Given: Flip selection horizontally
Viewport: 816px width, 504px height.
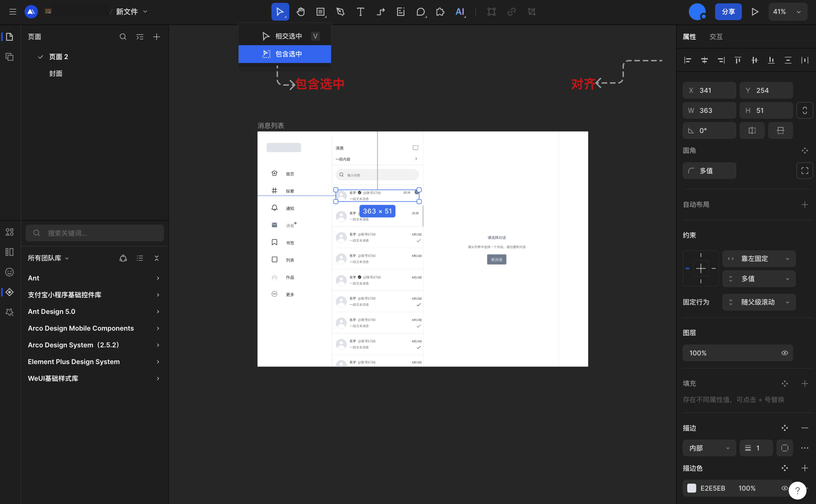Looking at the screenshot, I should click(752, 130).
